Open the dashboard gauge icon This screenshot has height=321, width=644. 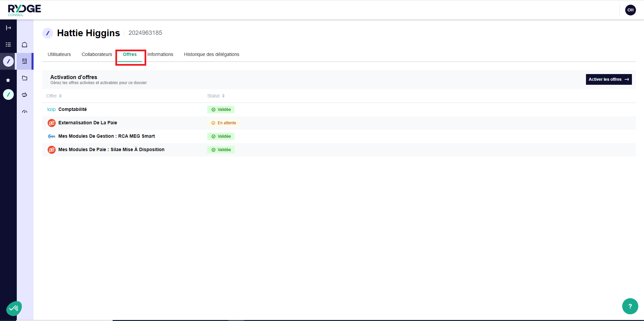click(x=24, y=112)
